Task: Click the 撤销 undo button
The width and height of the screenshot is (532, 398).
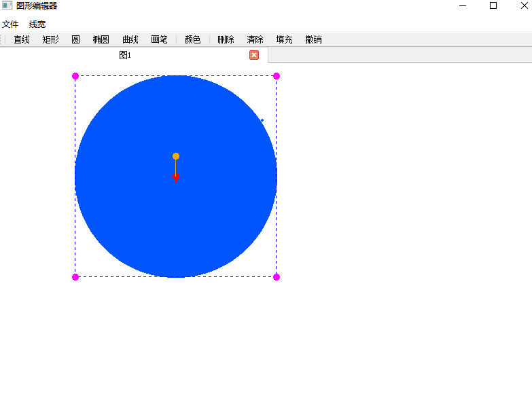Action: [313, 39]
